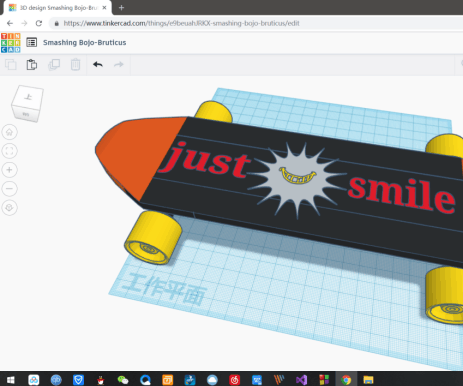The image size is (463, 386).
Task: Click the address bar URL
Action: tap(181, 23)
